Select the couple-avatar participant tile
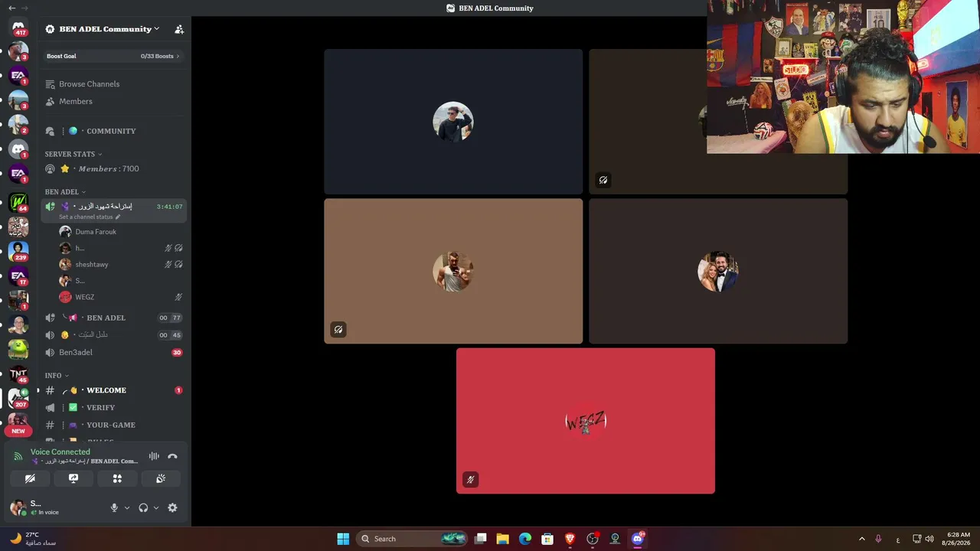 [x=718, y=271]
